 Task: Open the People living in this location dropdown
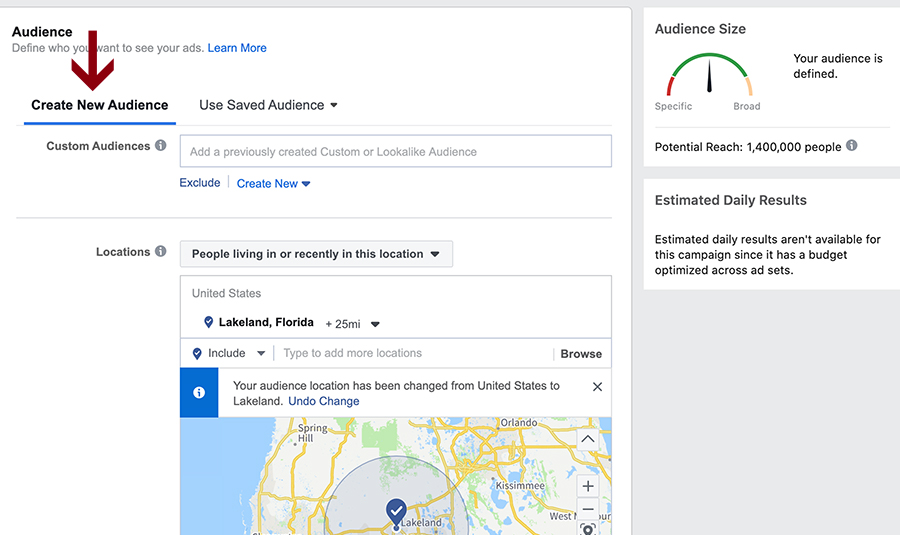click(x=316, y=254)
